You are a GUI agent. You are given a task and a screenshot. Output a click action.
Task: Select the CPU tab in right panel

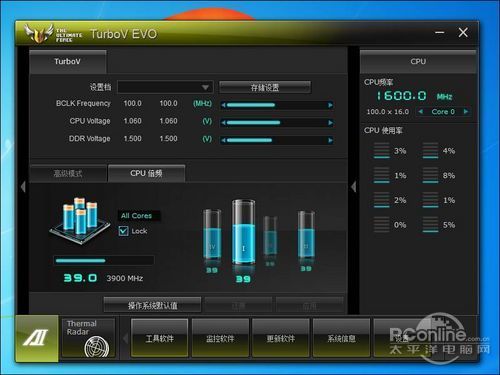[x=418, y=62]
